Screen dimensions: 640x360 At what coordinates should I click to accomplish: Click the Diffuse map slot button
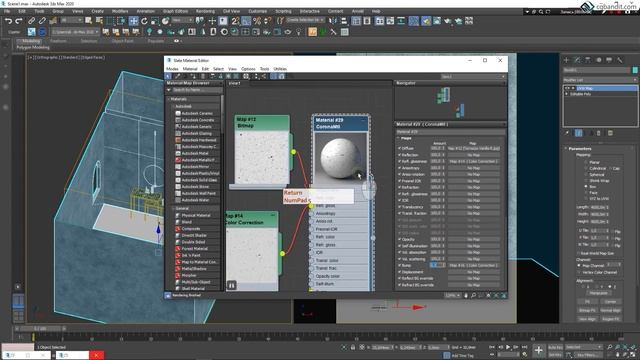pos(473,149)
